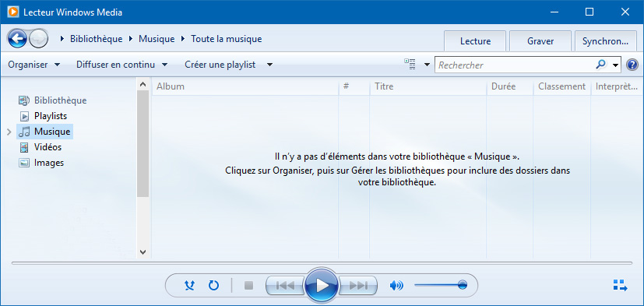Switch to the Graver tab
644x306 pixels.
point(540,41)
